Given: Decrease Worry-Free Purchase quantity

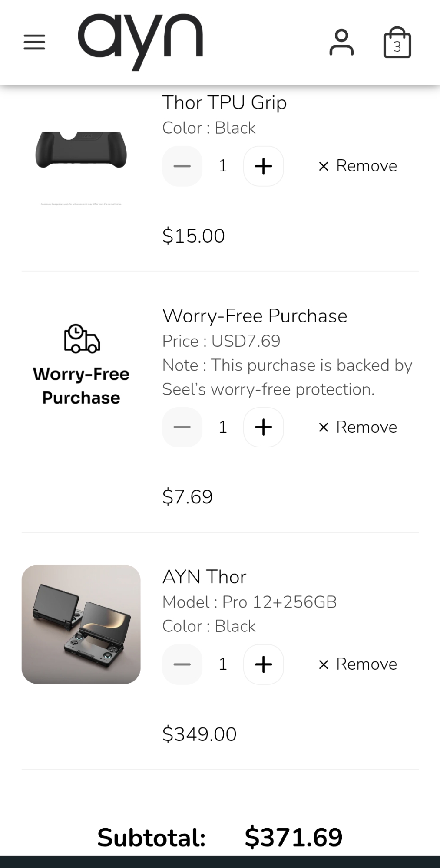Looking at the screenshot, I should click(182, 427).
